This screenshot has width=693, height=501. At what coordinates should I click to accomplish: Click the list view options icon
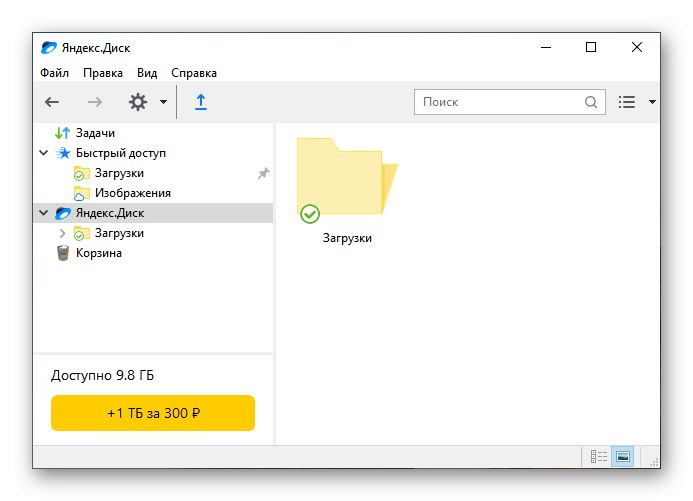coord(627,102)
